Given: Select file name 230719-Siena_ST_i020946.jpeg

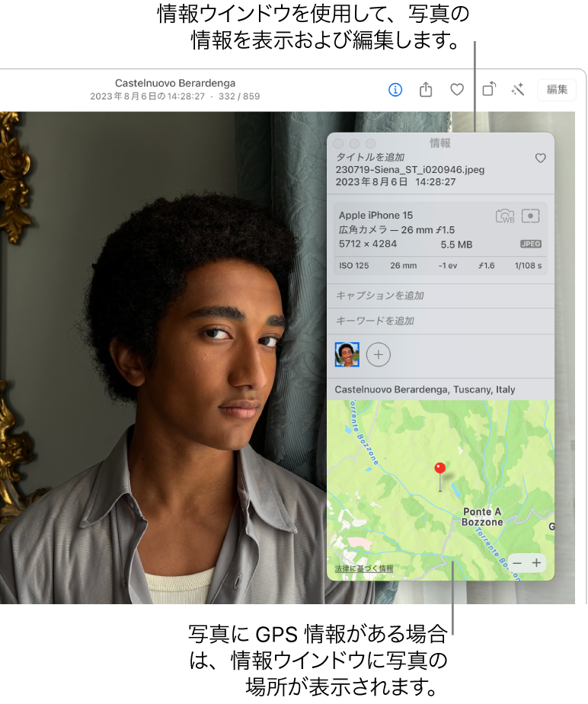Looking at the screenshot, I should (x=410, y=170).
